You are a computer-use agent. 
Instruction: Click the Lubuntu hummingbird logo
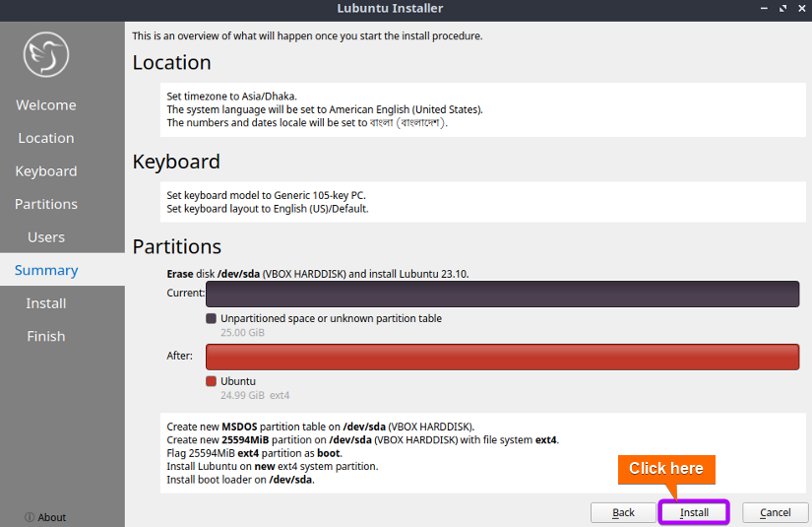click(x=46, y=54)
